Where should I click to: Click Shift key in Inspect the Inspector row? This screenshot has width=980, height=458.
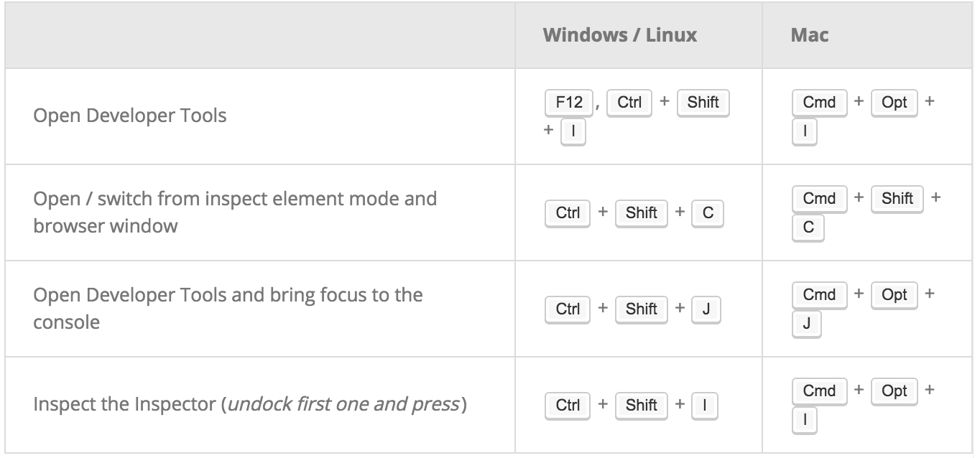pyautogui.click(x=641, y=405)
